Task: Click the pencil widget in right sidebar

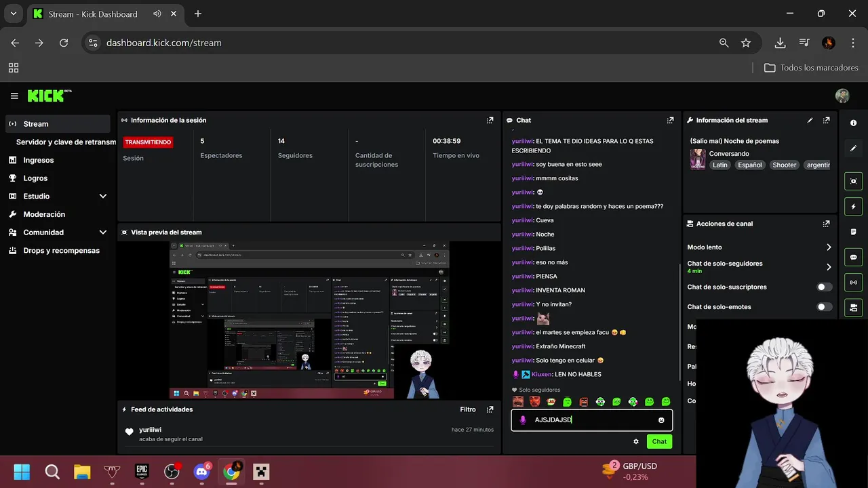Action: click(853, 148)
